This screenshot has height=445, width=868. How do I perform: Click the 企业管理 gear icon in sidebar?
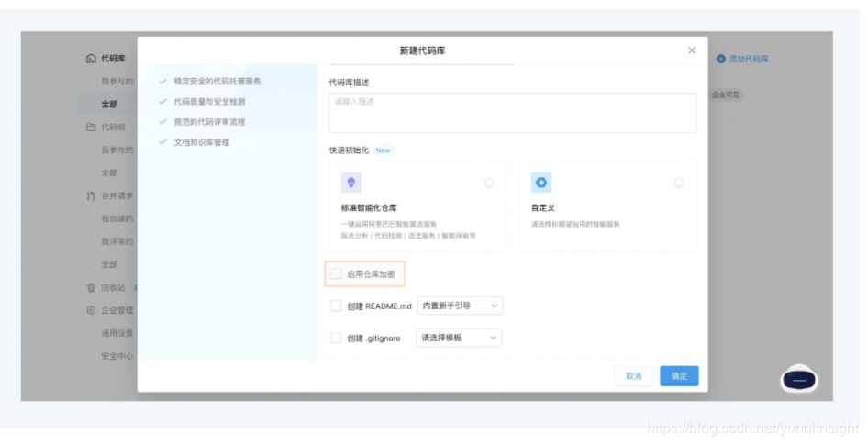click(91, 310)
